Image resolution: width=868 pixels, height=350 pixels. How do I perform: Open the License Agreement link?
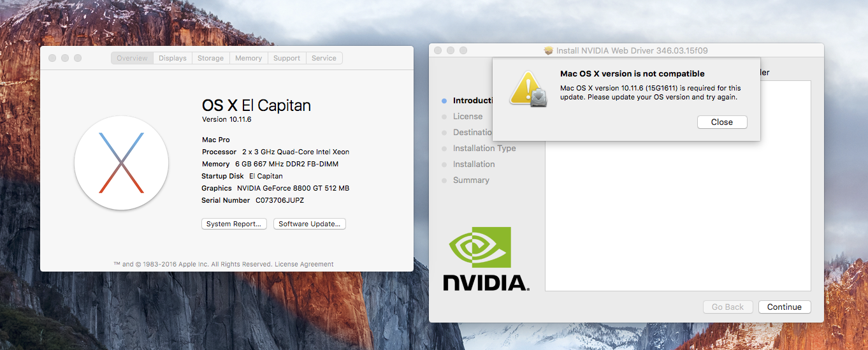[x=304, y=264]
